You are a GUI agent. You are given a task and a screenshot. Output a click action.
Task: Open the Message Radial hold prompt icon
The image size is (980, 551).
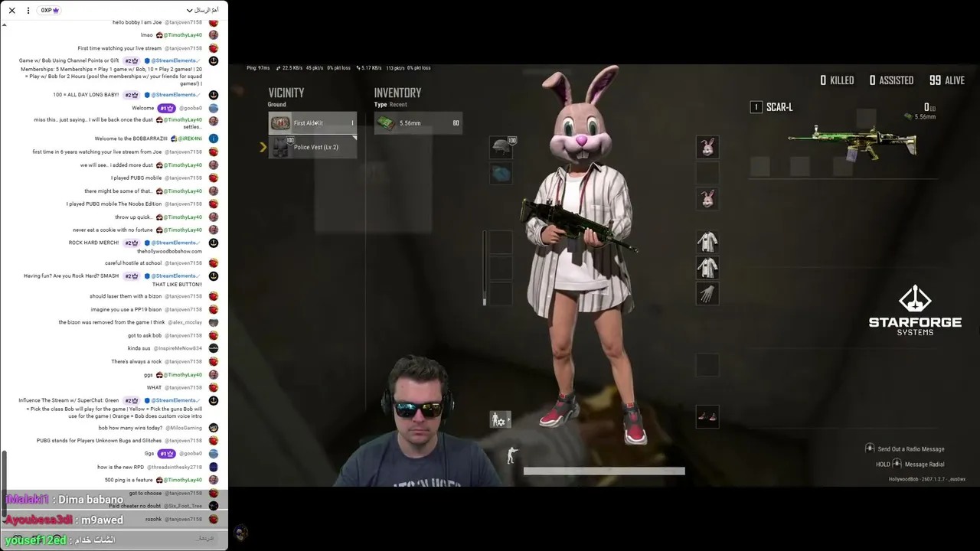click(x=897, y=464)
